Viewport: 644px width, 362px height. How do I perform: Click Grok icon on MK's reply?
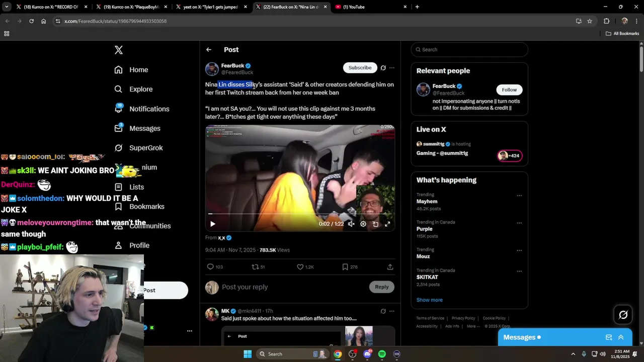[383, 311]
